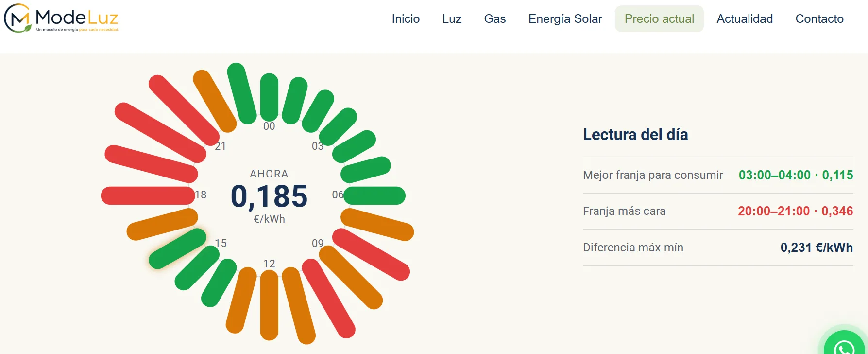Open the Luz menu item
This screenshot has width=868, height=354.
[452, 19]
